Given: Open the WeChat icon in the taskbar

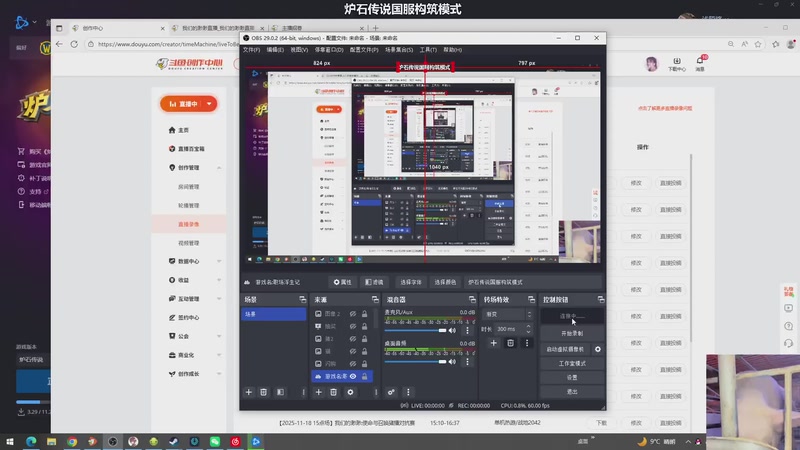Looking at the screenshot, I should [x=215, y=441].
